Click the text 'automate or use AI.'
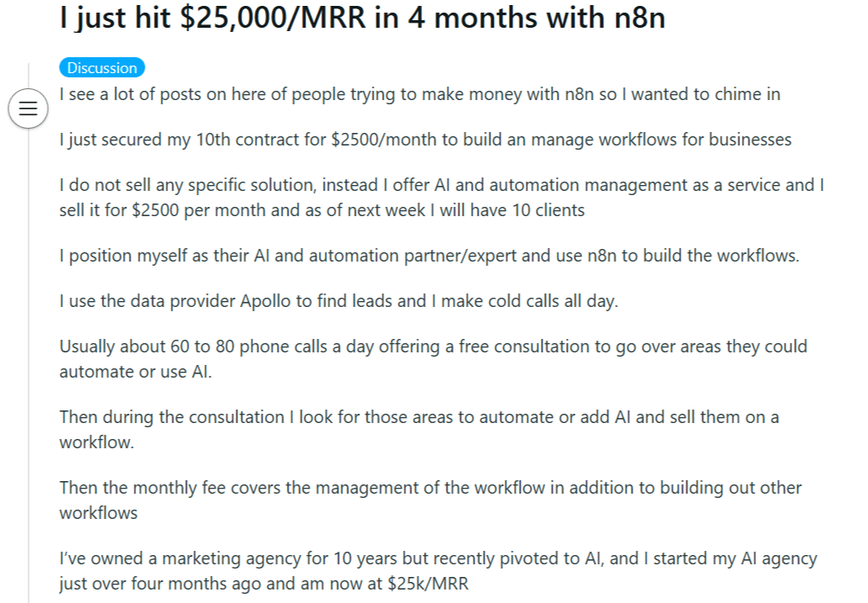Viewport: 868px width, 603px height. point(135,372)
